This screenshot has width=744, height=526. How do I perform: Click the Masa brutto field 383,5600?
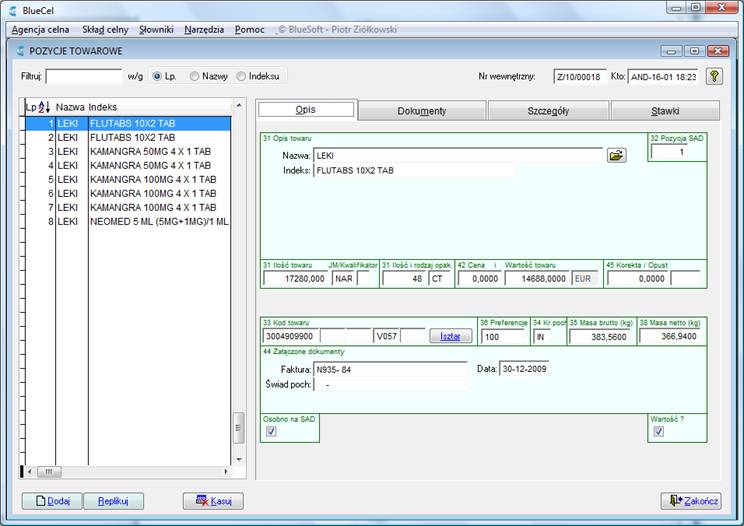(602, 337)
